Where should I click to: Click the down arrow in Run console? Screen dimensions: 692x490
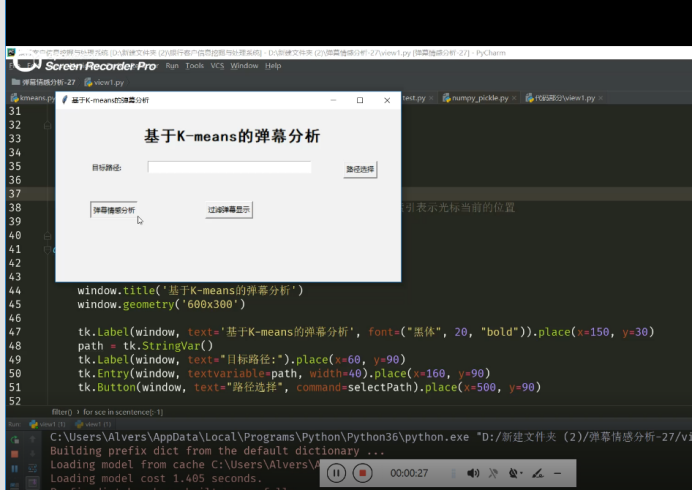click(33, 453)
